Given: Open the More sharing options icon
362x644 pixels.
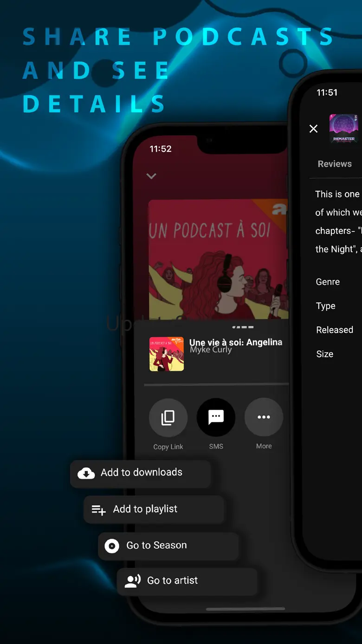Looking at the screenshot, I should (x=264, y=417).
